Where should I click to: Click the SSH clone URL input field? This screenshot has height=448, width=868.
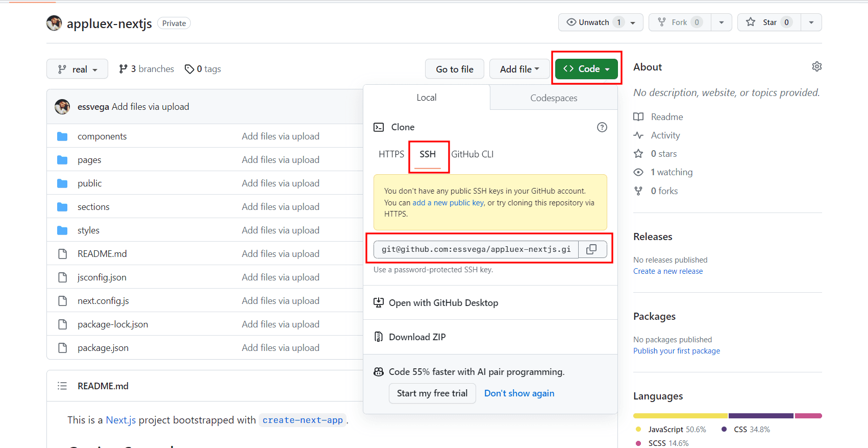476,249
